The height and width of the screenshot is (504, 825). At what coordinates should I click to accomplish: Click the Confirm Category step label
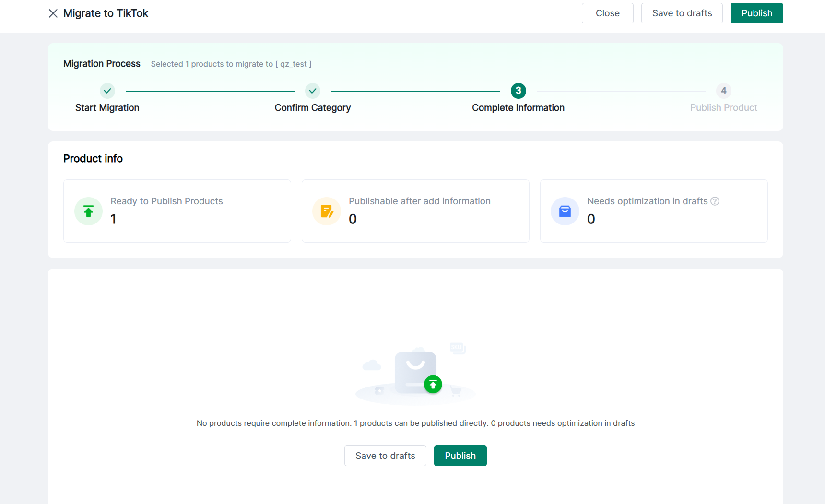coord(313,108)
